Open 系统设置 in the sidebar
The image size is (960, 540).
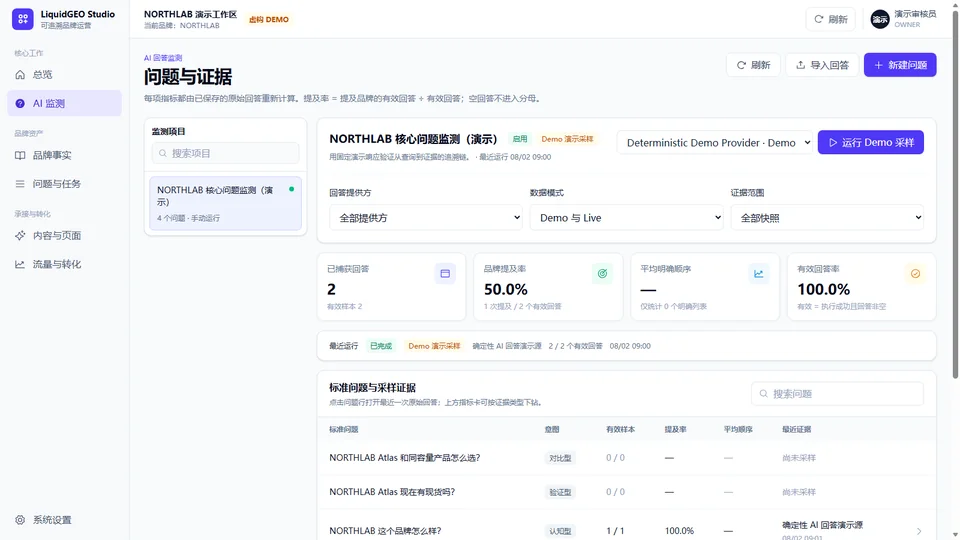pos(64,520)
